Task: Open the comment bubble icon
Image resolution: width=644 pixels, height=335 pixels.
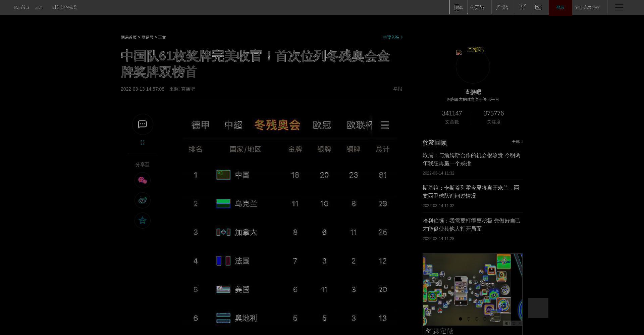Action: click(143, 124)
